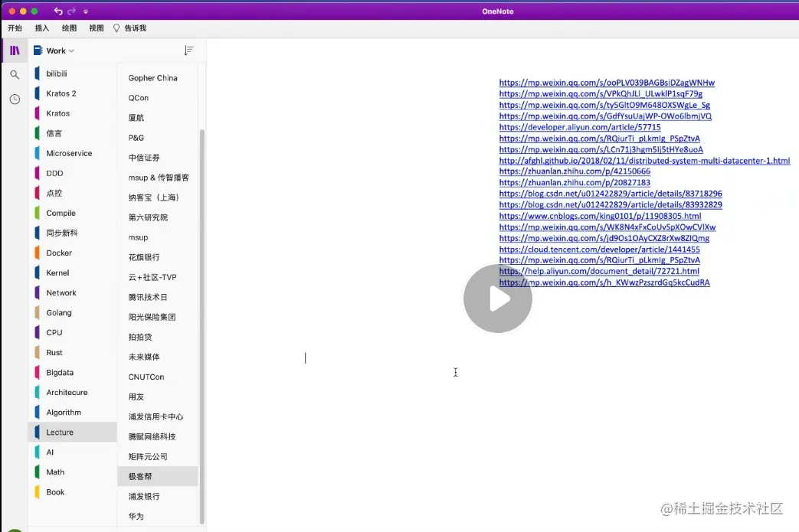Open the 腾讯技术日 page
This screenshot has width=799, height=532.
pyautogui.click(x=158, y=297)
